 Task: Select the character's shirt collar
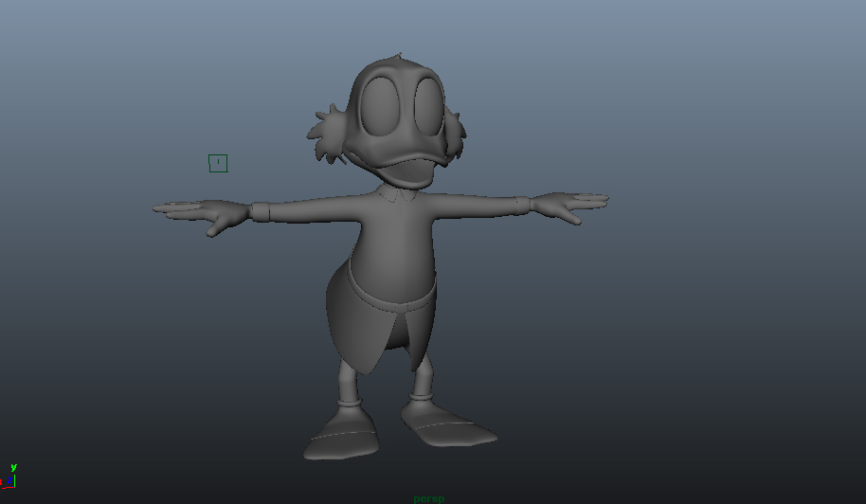point(397,194)
